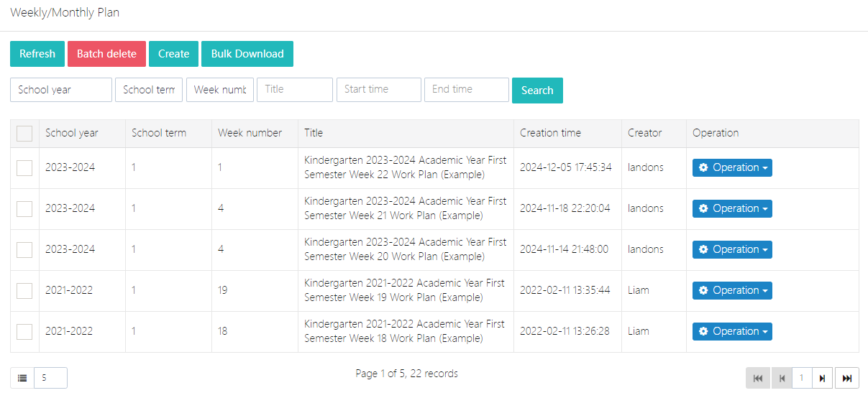The image size is (868, 398).
Task: Jump to the first page
Action: (757, 378)
